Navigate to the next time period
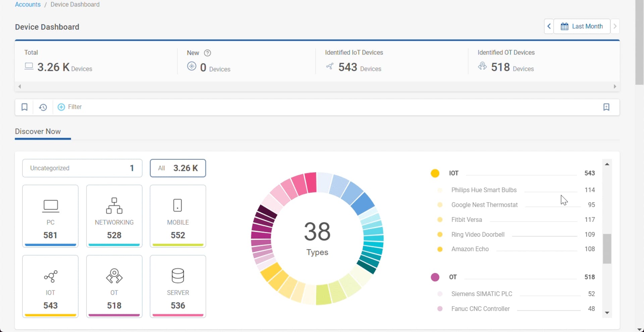Image resolution: width=644 pixels, height=332 pixels. pos(615,26)
